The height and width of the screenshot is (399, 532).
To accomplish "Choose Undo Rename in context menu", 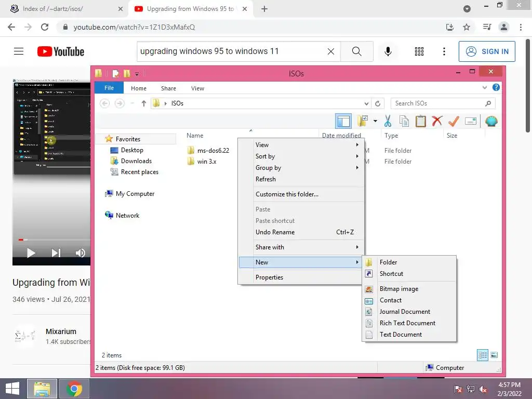I will click(x=301, y=232).
